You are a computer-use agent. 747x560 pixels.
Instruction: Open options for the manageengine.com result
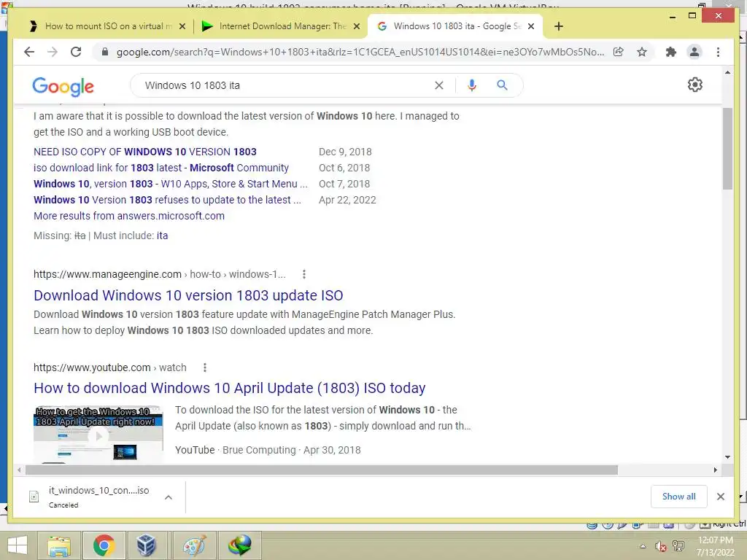(x=304, y=274)
